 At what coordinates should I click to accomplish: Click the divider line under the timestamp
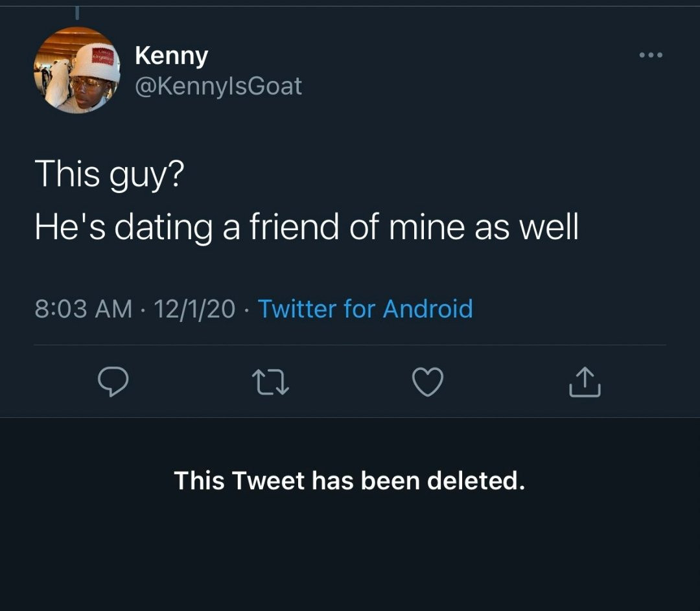point(349,345)
